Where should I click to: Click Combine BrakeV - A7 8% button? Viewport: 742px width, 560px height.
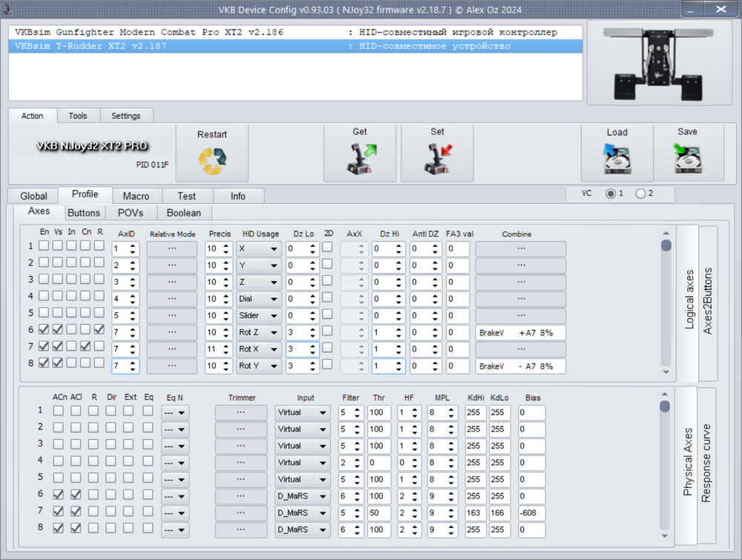(x=521, y=366)
